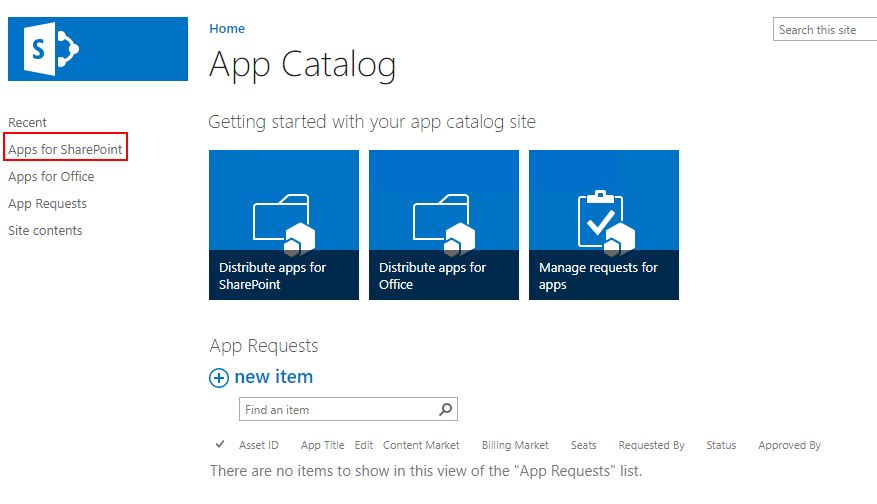The width and height of the screenshot is (877, 504).
Task: Click the Find an item field
Action: (338, 410)
